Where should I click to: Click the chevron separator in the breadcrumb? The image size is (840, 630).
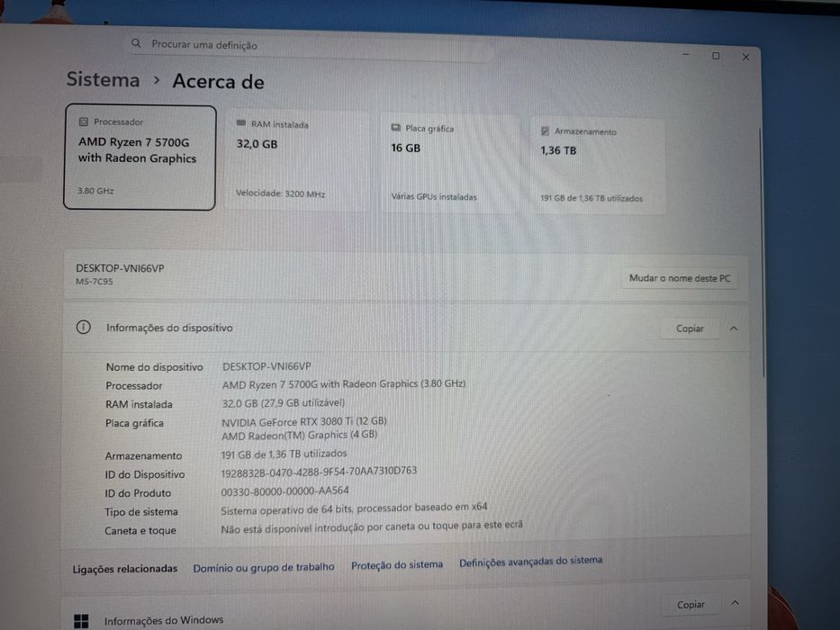click(x=157, y=80)
